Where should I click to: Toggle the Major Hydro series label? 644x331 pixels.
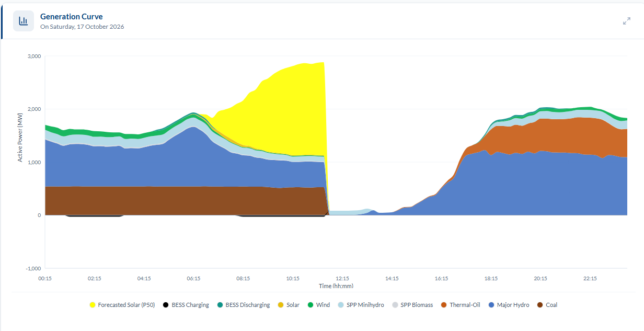click(513, 305)
